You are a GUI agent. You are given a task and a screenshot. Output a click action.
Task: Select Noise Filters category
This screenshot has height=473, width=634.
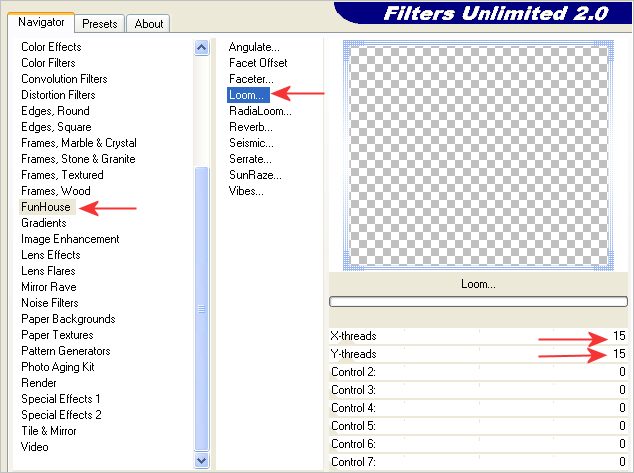[x=50, y=303]
